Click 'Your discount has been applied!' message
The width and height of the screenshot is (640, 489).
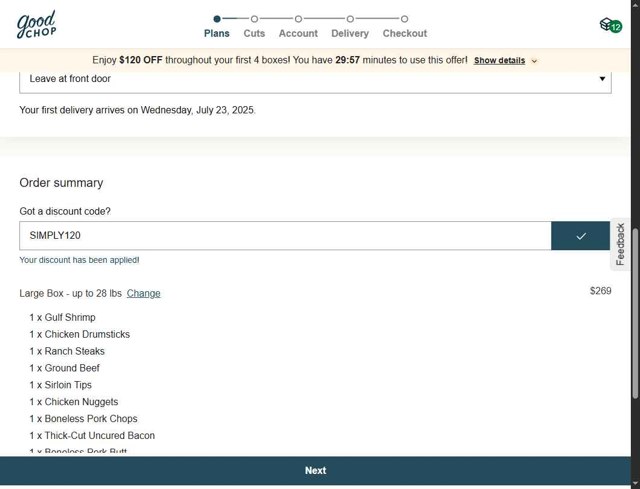tap(79, 260)
